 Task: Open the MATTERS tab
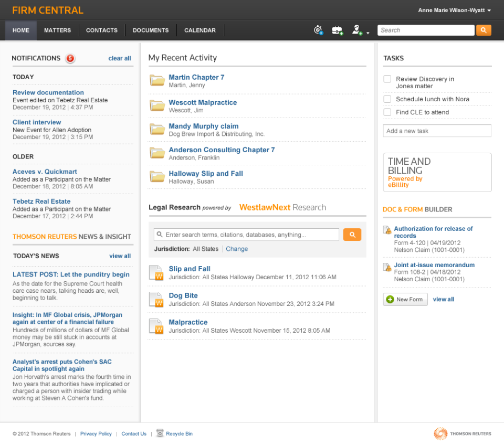(58, 30)
